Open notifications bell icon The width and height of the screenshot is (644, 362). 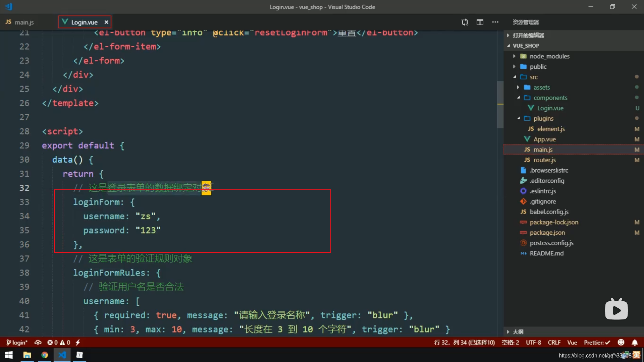pyautogui.click(x=635, y=343)
